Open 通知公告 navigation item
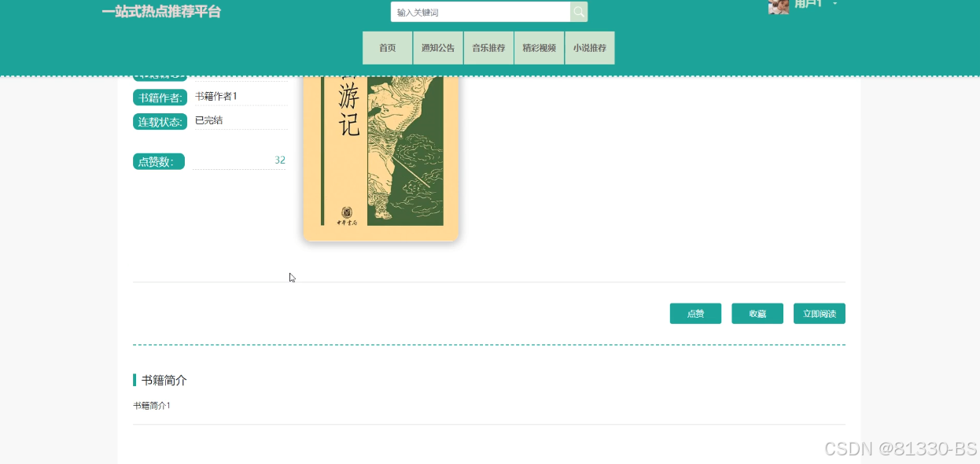Screen dimensions: 980x464 pos(438,48)
